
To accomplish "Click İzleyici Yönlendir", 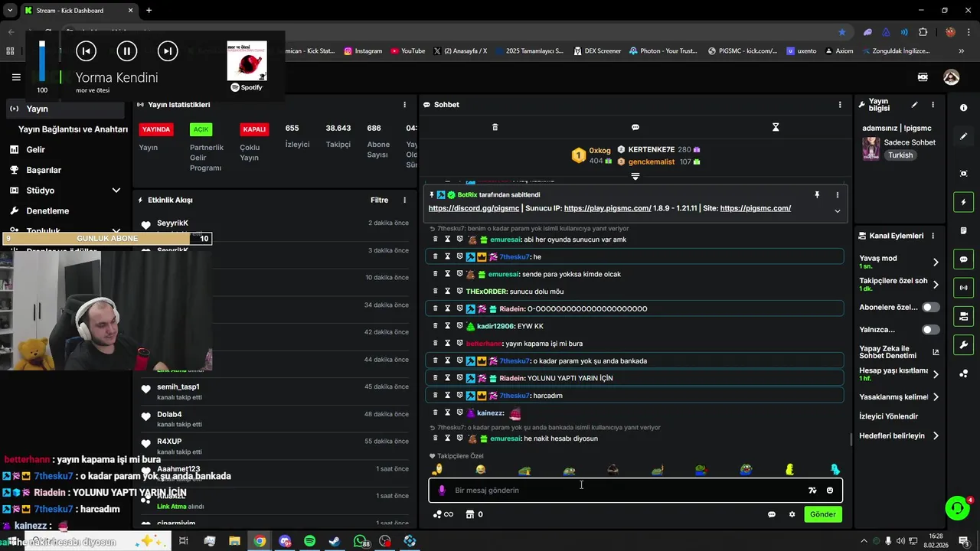I will (x=888, y=416).
